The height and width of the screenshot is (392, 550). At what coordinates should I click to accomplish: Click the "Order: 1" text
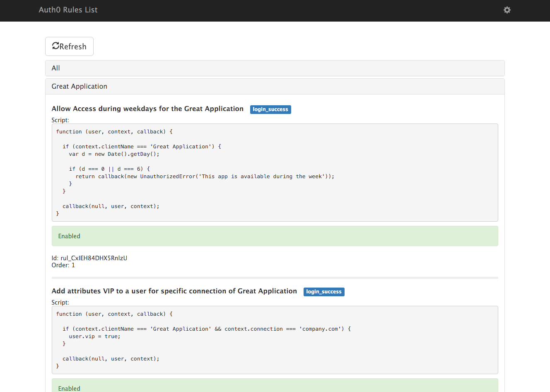tap(63, 265)
